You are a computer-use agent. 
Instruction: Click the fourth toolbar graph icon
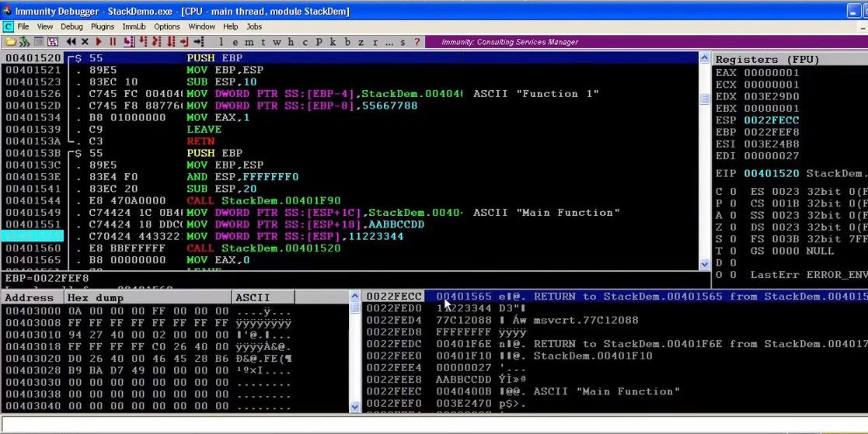(53, 41)
